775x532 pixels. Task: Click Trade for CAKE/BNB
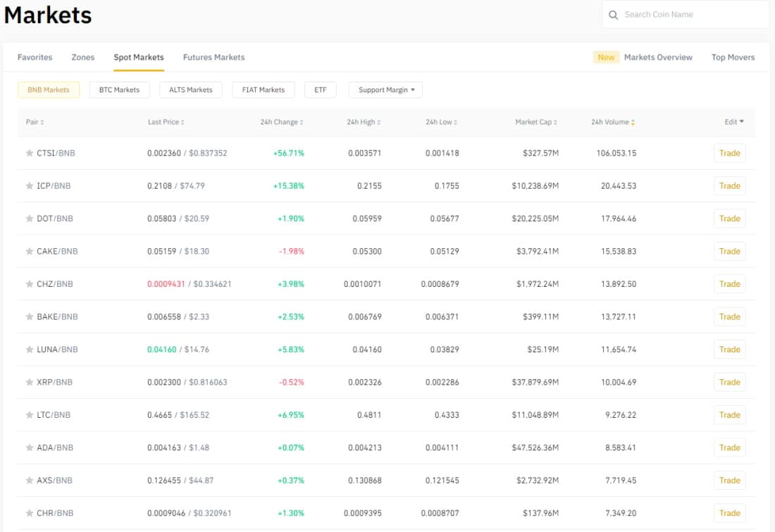(x=729, y=251)
